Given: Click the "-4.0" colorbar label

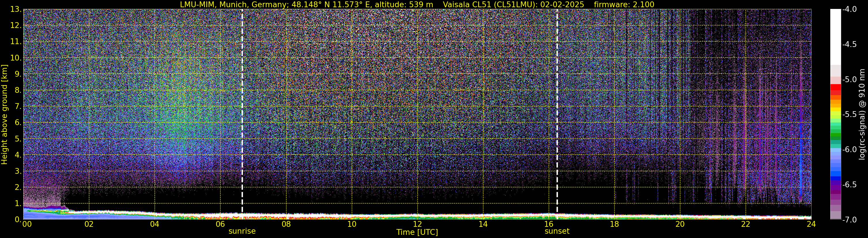Looking at the screenshot, I should [850, 10].
